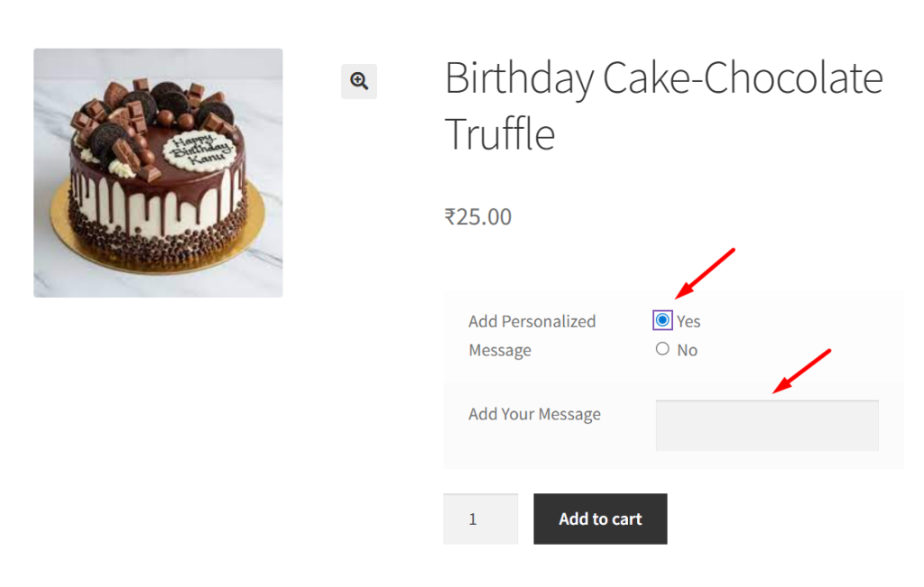Select the "No" radio button
Image resolution: width=924 pixels, height=587 pixels.
[663, 349]
